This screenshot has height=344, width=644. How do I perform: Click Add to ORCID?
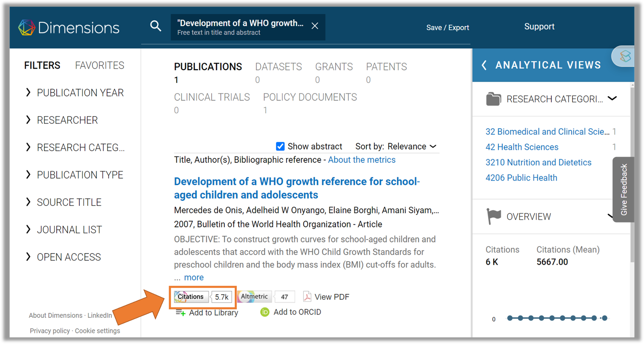297,312
